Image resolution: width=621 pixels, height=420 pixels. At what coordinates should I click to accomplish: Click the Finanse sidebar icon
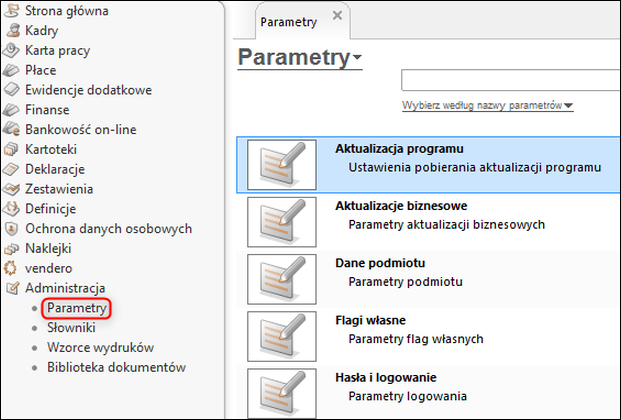point(11,109)
